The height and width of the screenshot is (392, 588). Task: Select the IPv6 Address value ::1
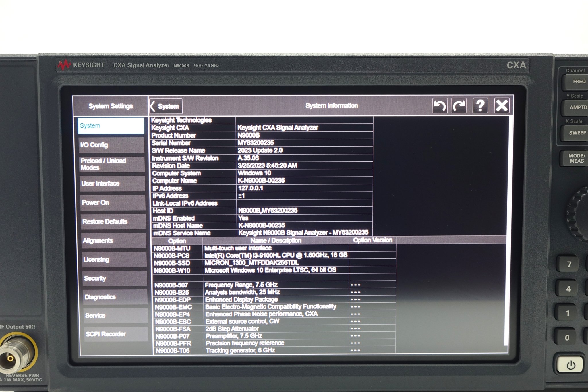pyautogui.click(x=241, y=196)
